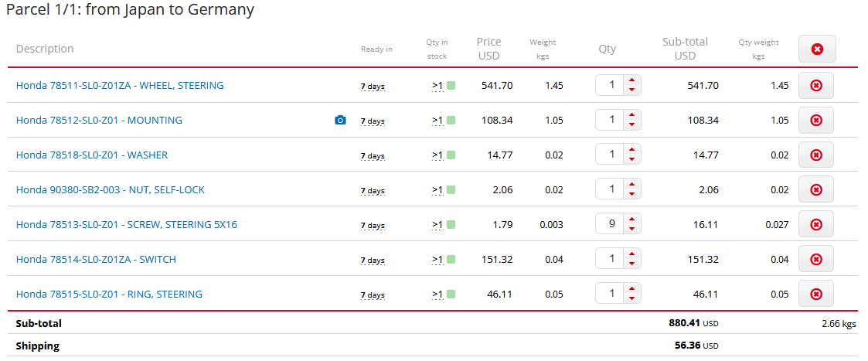The height and width of the screenshot is (361, 868).
Task: Click the 'Ready in' column header
Action: (376, 49)
